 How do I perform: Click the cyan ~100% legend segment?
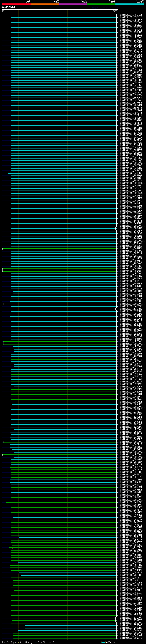(130, 4)
